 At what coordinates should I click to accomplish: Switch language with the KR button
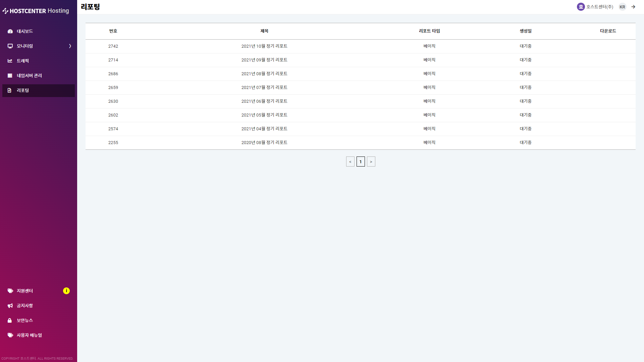623,7
